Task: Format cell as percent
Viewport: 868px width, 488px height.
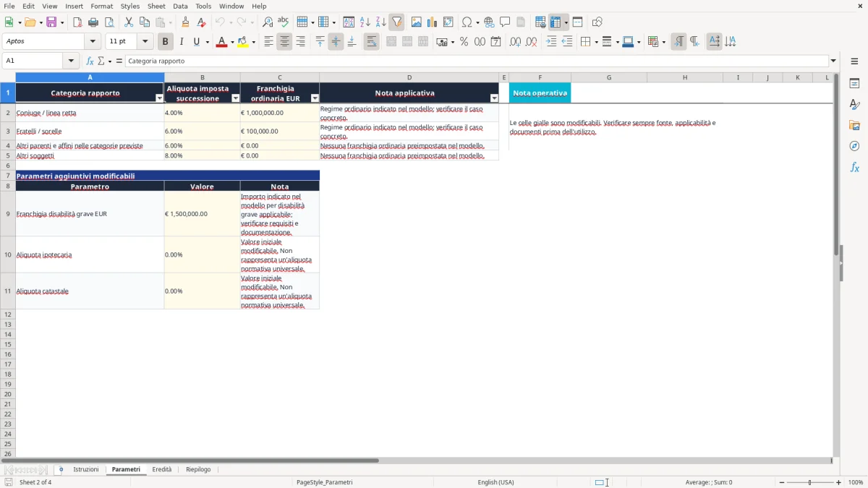Action: (x=464, y=42)
